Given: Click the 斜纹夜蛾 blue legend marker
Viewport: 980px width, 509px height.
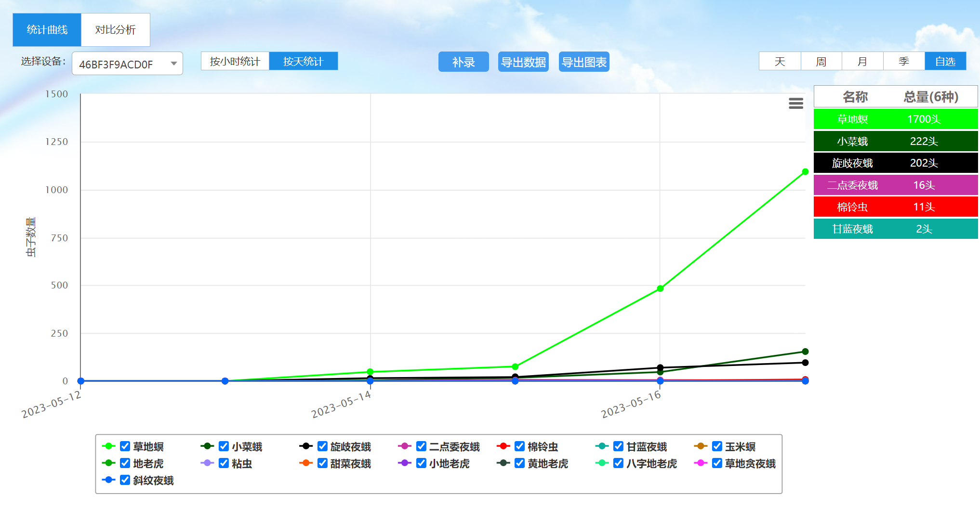Looking at the screenshot, I should coord(108,480).
